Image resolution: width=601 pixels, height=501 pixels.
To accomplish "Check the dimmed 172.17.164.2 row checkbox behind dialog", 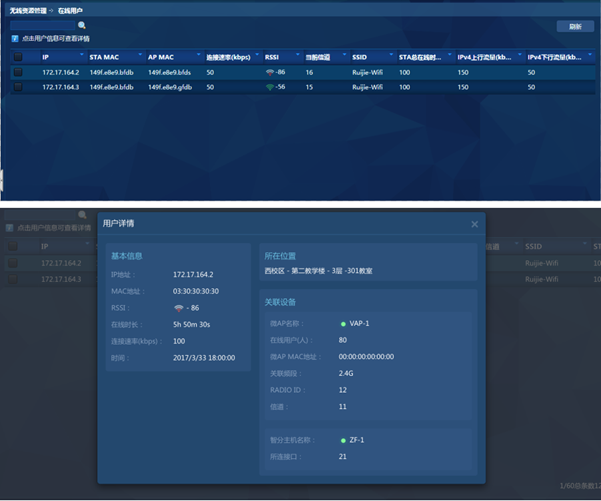I will pyautogui.click(x=13, y=263).
